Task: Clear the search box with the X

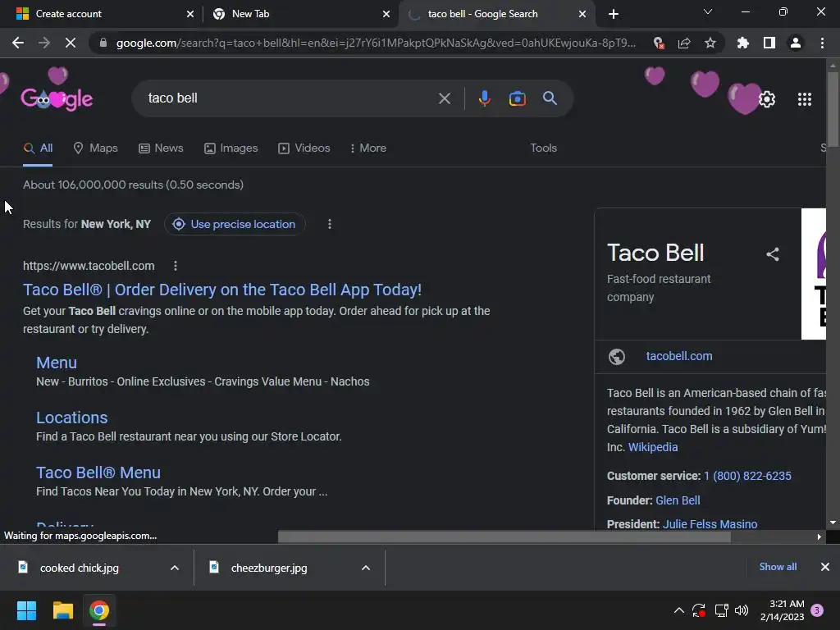Action: [x=444, y=98]
